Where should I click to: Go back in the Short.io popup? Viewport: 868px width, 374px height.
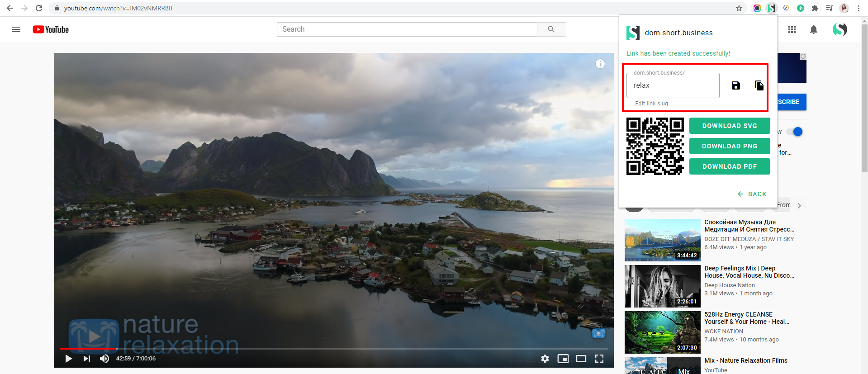point(752,194)
